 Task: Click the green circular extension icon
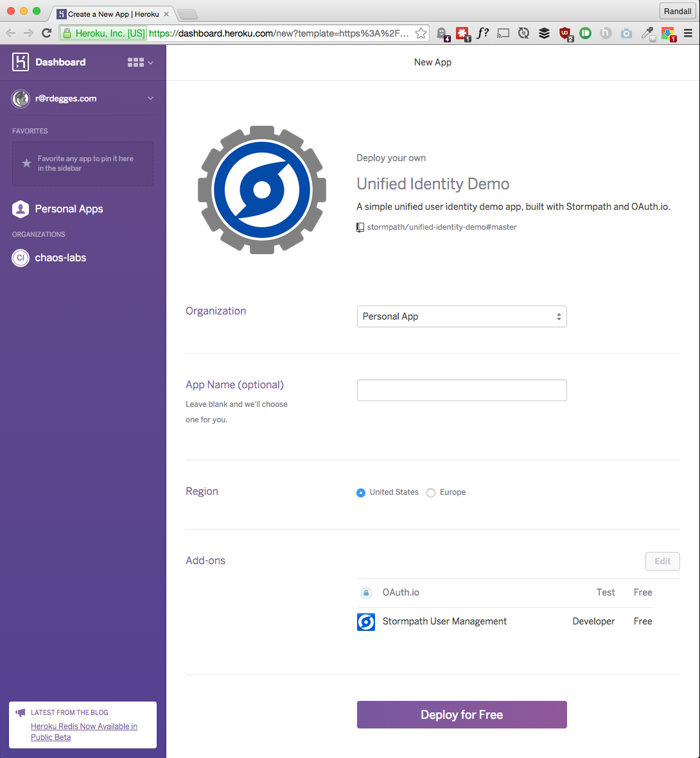coord(585,33)
